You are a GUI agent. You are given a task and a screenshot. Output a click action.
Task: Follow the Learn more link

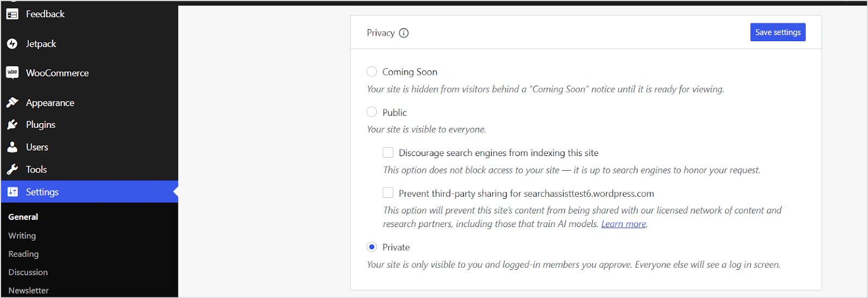624,224
